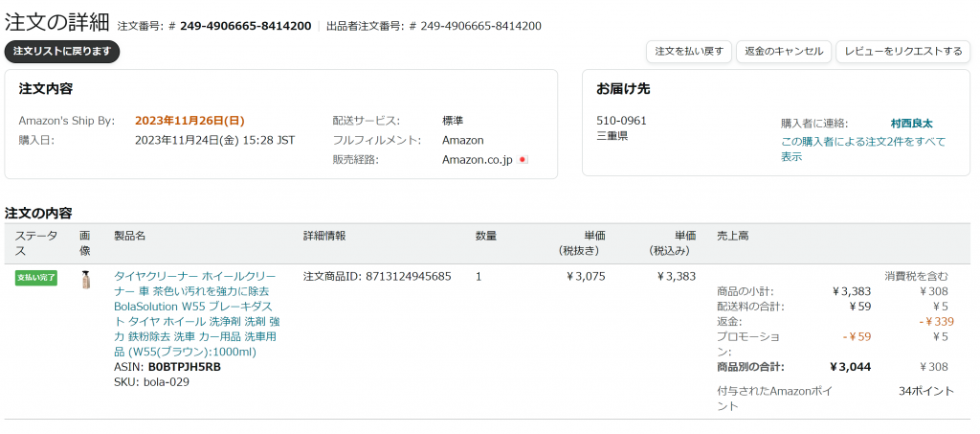Click the ASIN B0BTPJH5RB text
Screen dimensions: 980x434
pos(185,367)
